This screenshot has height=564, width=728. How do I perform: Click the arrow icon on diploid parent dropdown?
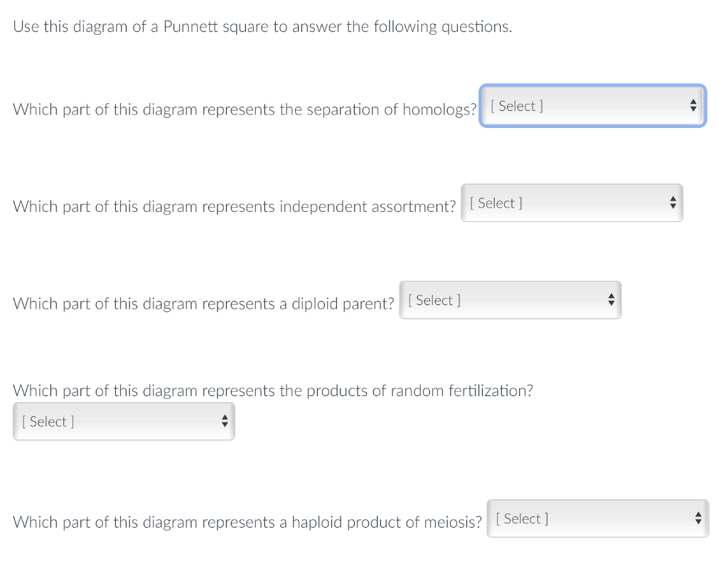[610, 301]
